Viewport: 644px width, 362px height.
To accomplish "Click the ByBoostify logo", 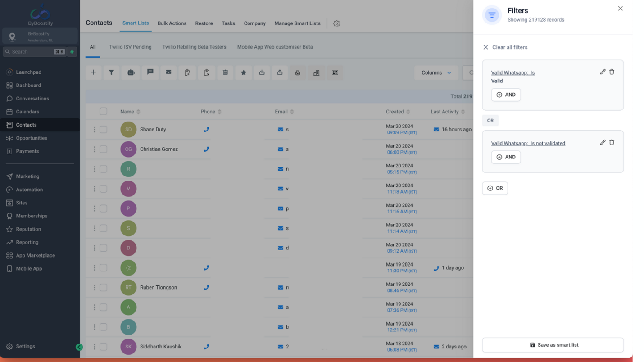I will point(40,14).
